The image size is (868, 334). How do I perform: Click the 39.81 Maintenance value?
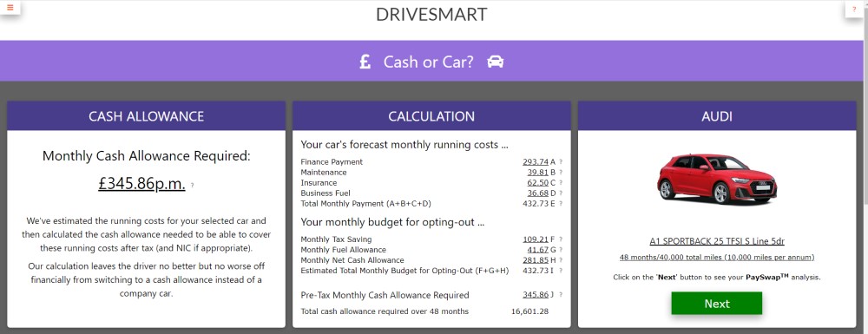(x=537, y=173)
